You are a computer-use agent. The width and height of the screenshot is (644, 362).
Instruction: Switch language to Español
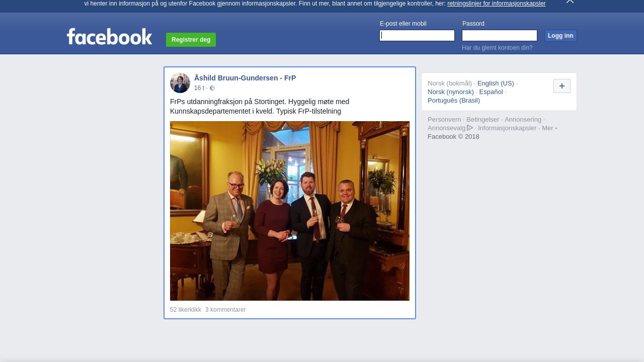[491, 92]
